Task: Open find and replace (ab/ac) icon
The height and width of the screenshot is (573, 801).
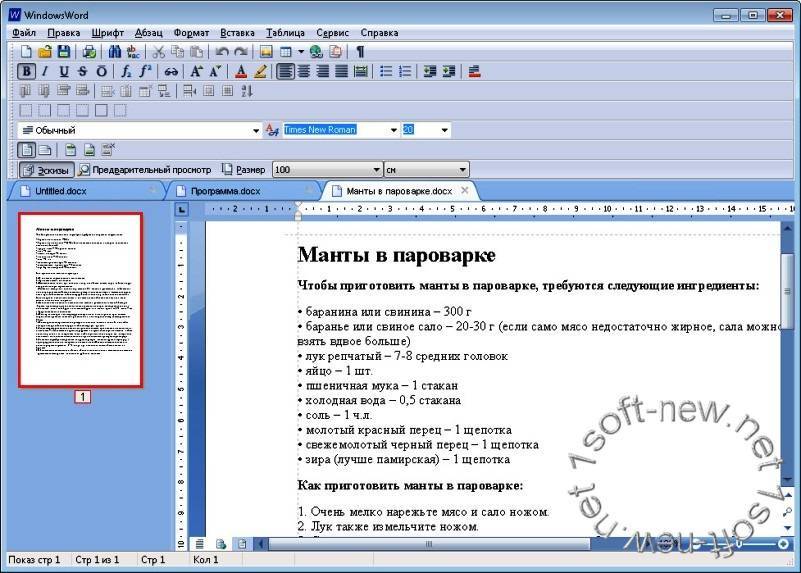Action: pyautogui.click(x=133, y=52)
